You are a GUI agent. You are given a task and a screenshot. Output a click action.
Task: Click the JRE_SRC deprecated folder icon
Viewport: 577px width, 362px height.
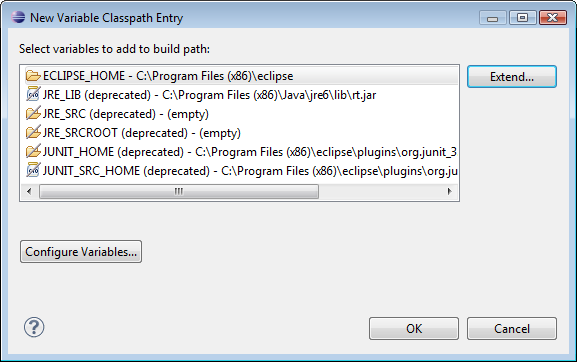(x=33, y=114)
